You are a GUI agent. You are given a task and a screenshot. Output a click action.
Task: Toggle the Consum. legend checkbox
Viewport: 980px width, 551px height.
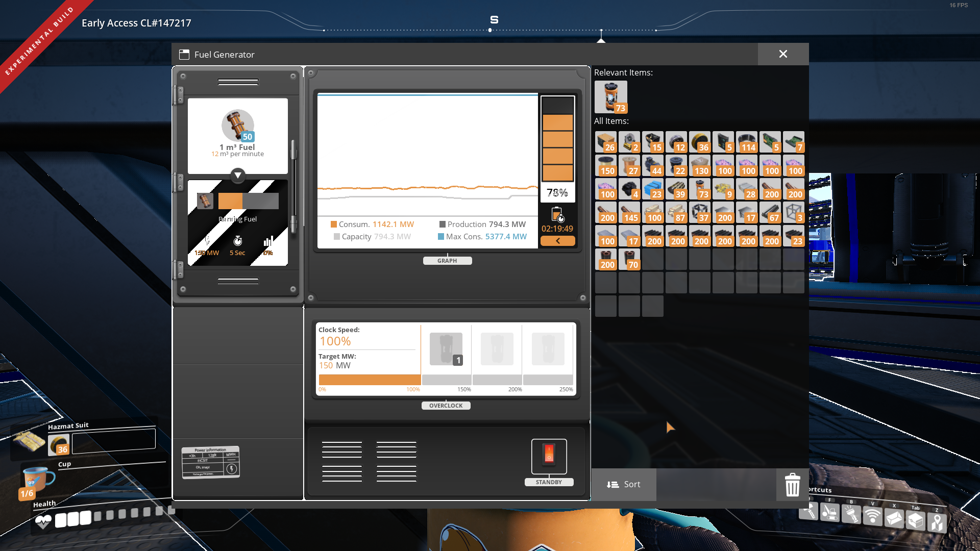click(x=334, y=224)
